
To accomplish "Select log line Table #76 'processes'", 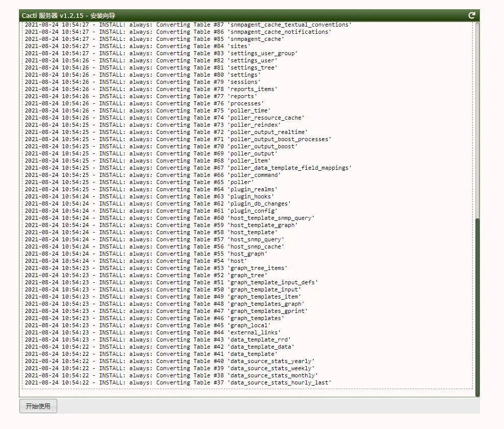I will tap(144, 103).
